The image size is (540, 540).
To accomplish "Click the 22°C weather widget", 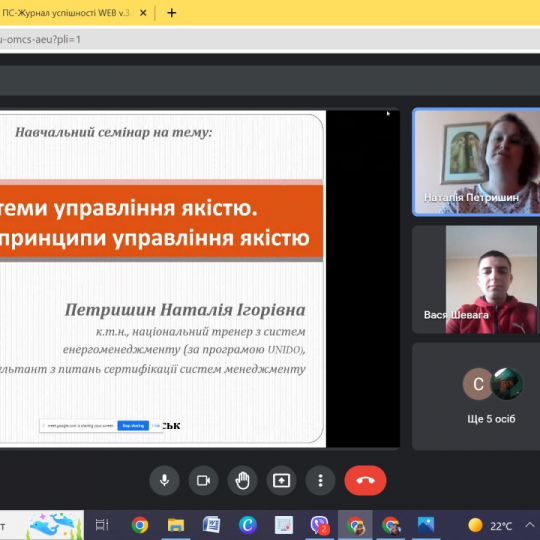I will (x=490, y=526).
